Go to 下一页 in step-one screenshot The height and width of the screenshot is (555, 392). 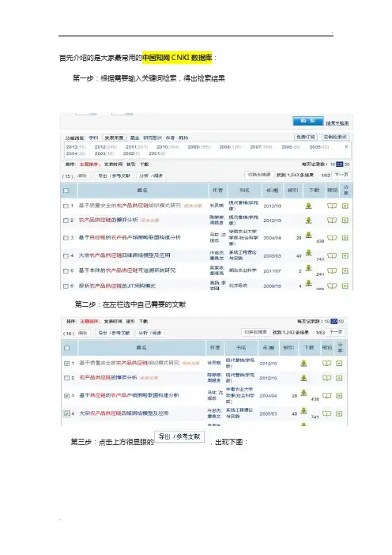[x=341, y=175]
